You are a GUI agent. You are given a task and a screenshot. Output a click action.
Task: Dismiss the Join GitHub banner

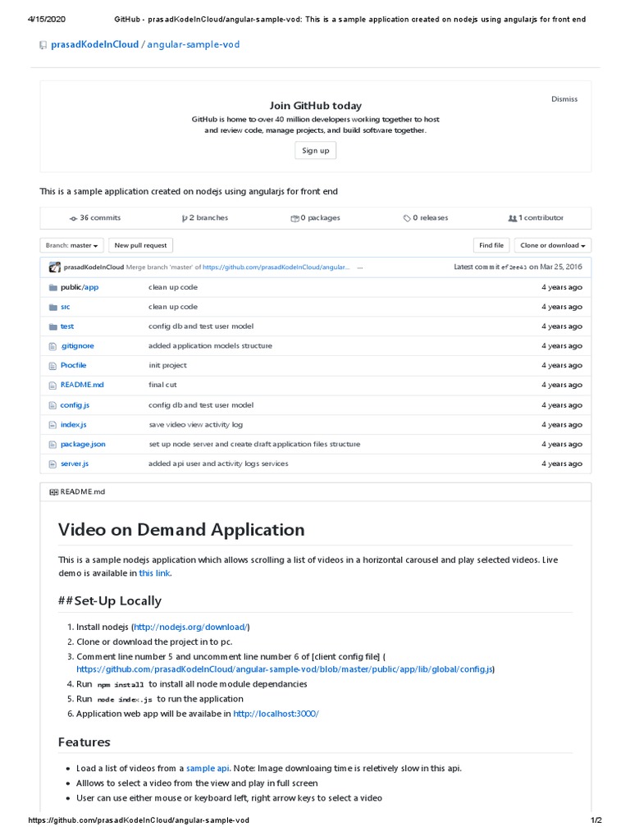564,99
